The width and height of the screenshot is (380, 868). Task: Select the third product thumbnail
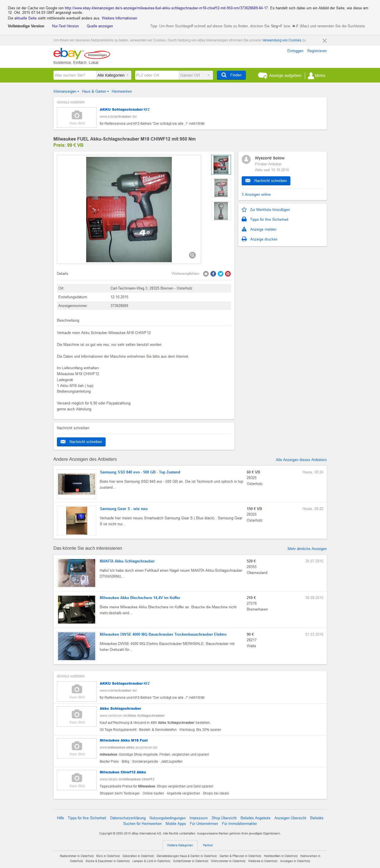point(221,211)
